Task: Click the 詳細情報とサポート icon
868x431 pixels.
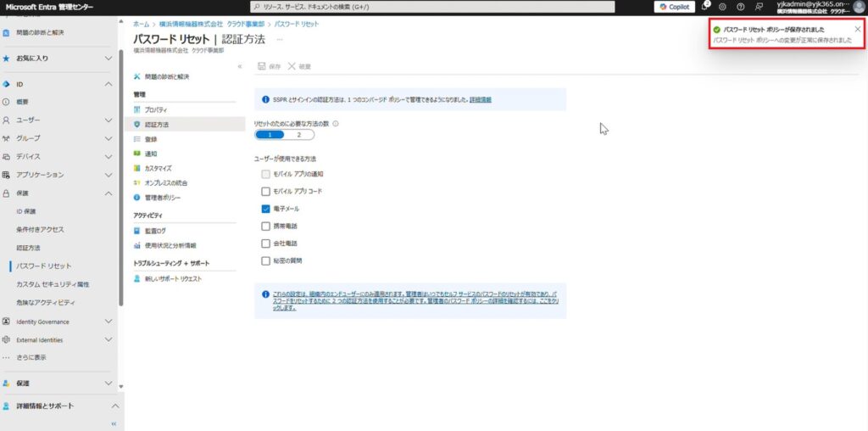Action: [6, 406]
